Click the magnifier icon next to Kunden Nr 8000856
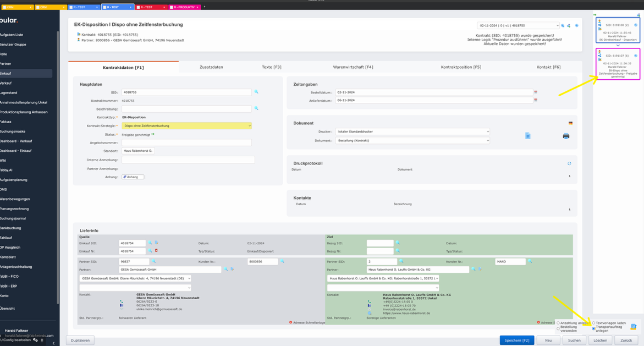The image size is (644, 346). pos(283,262)
